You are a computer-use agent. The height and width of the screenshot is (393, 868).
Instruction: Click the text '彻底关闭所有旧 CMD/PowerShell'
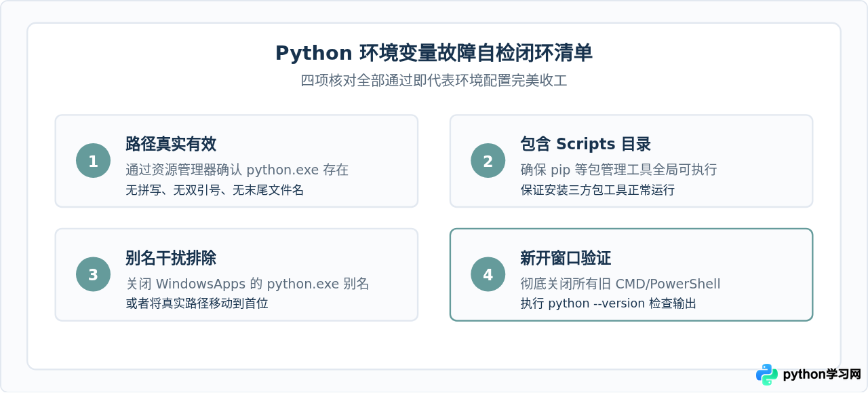click(620, 284)
